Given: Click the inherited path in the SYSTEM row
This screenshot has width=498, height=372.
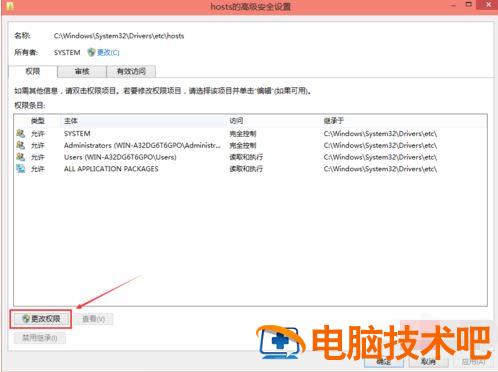Looking at the screenshot, I should (380, 134).
